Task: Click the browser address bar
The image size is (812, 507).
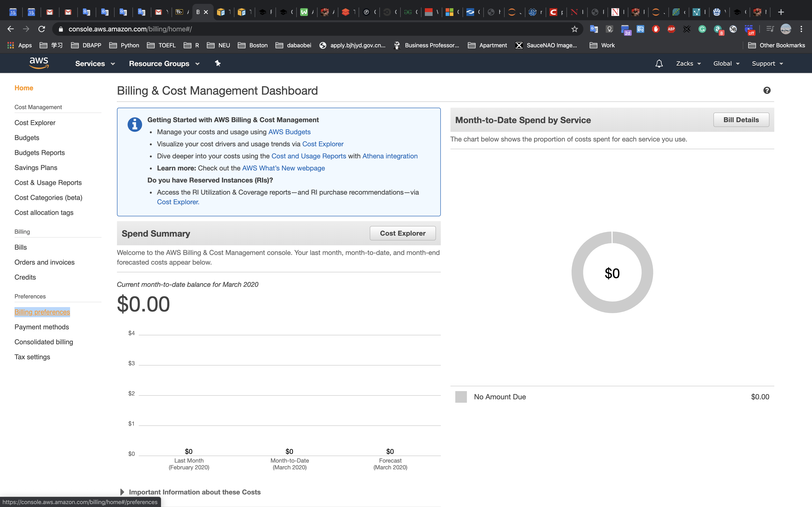Action: click(x=302, y=29)
